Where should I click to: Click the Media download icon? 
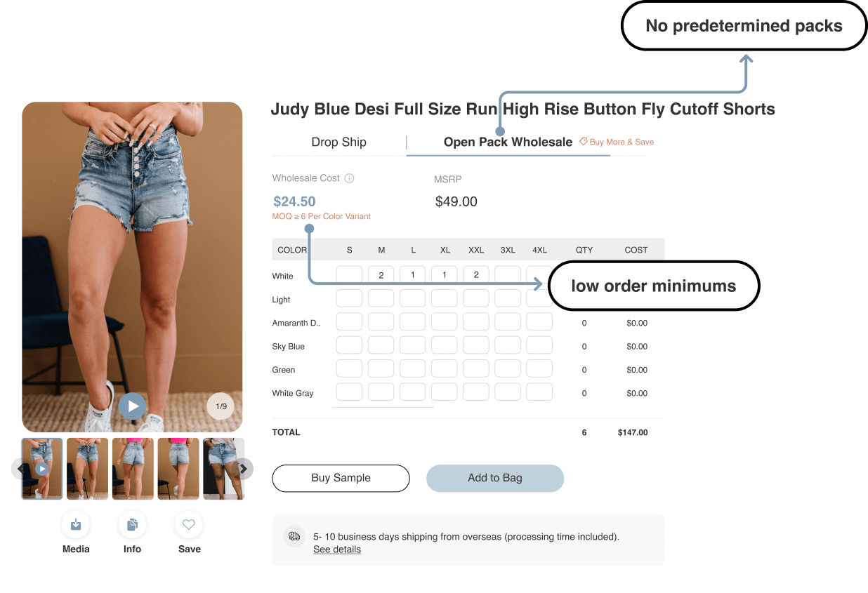[x=76, y=525]
